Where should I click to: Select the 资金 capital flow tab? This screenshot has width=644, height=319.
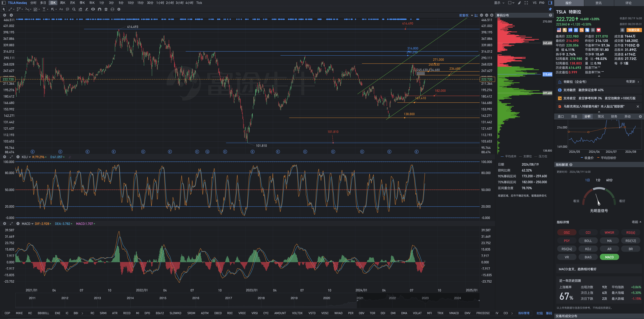pos(574,117)
